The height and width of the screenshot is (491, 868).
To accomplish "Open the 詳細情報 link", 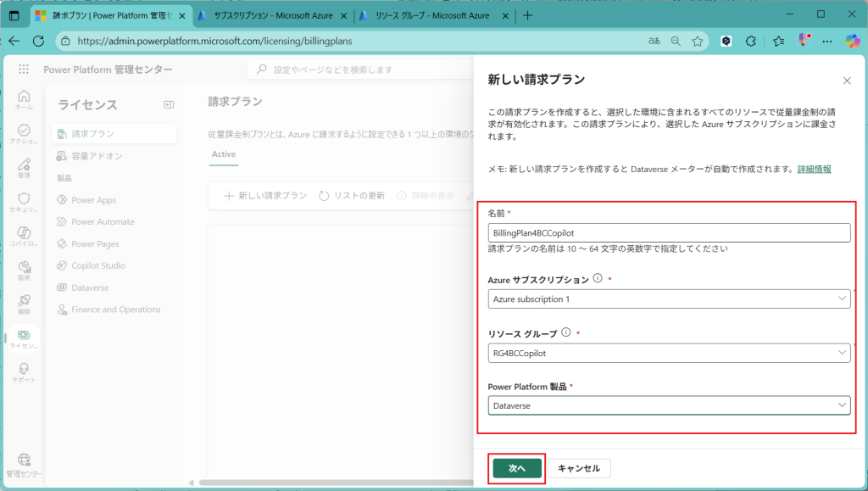I will (814, 170).
